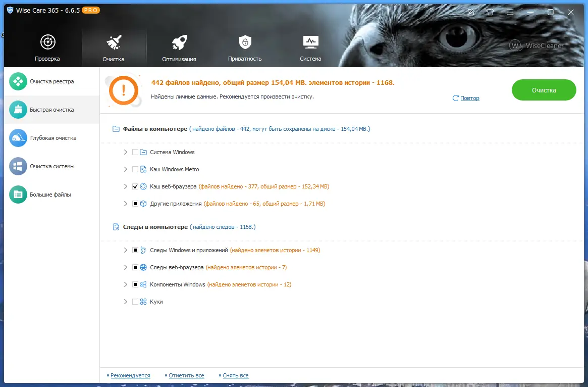This screenshot has width=588, height=387.
Task: Click the Компоненты Windows icon
Action: pyautogui.click(x=143, y=284)
